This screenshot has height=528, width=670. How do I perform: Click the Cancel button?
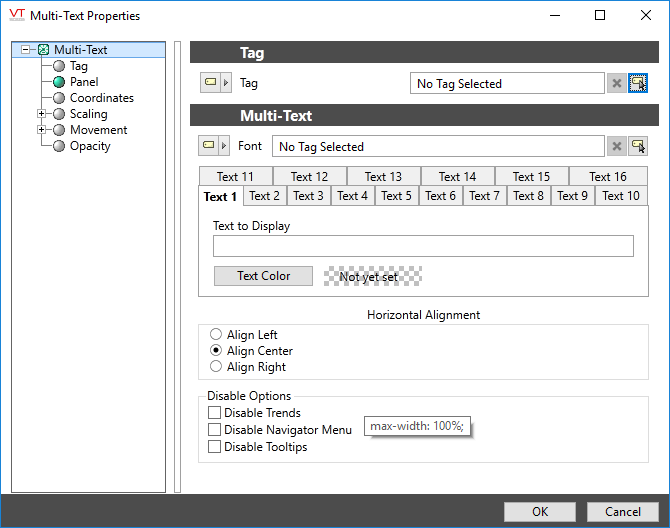(623, 512)
